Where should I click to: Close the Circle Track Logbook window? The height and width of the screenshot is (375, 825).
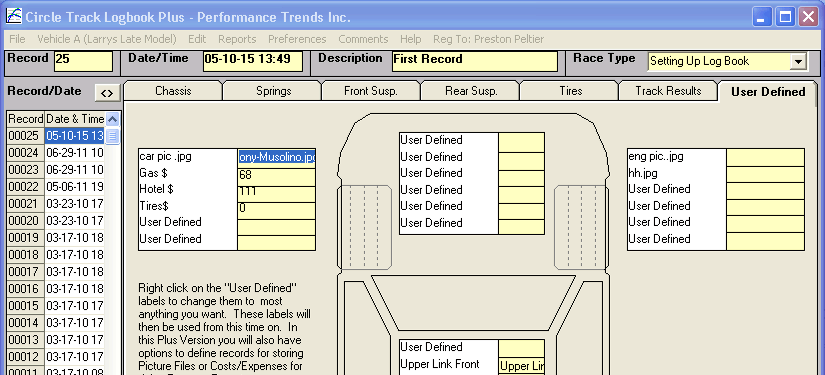point(809,17)
